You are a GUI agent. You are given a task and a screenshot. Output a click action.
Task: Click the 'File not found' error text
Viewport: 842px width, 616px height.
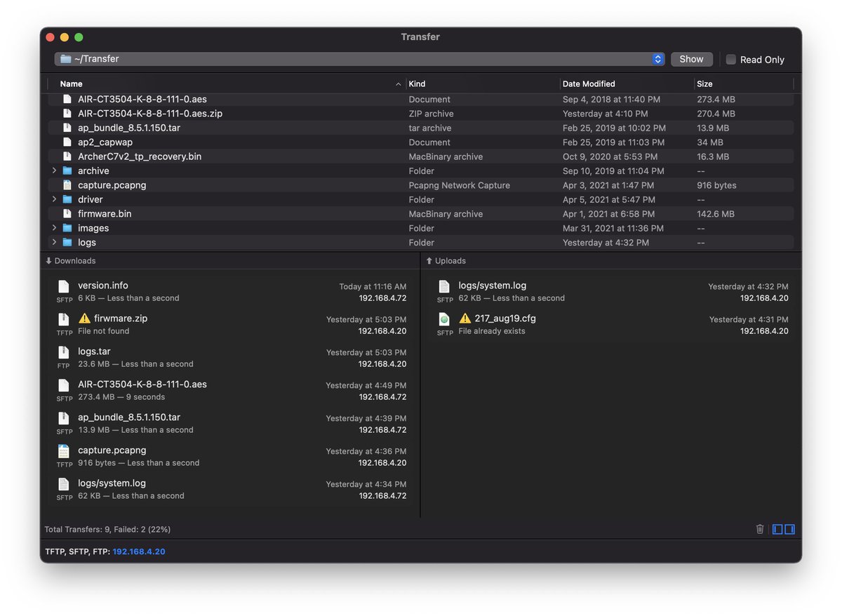click(x=104, y=331)
